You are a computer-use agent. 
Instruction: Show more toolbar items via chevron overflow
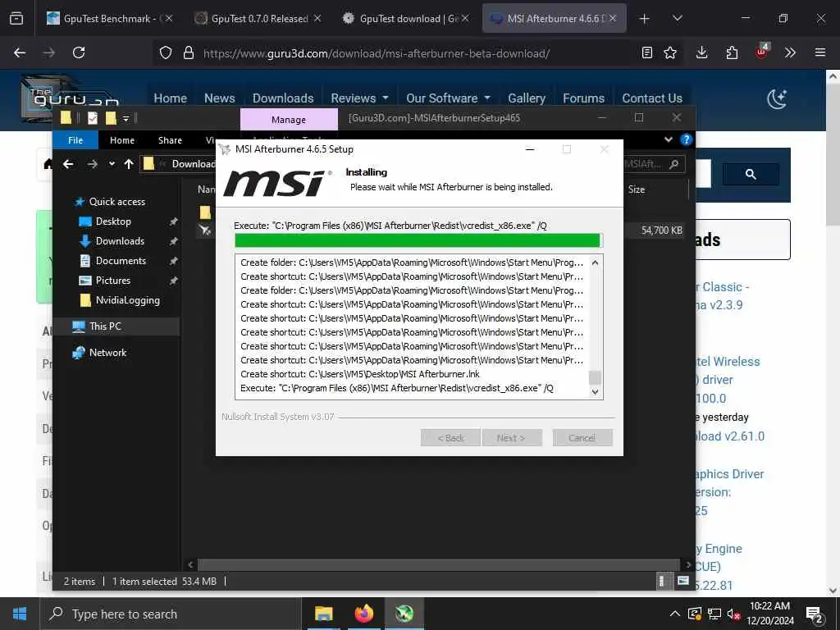click(790, 52)
